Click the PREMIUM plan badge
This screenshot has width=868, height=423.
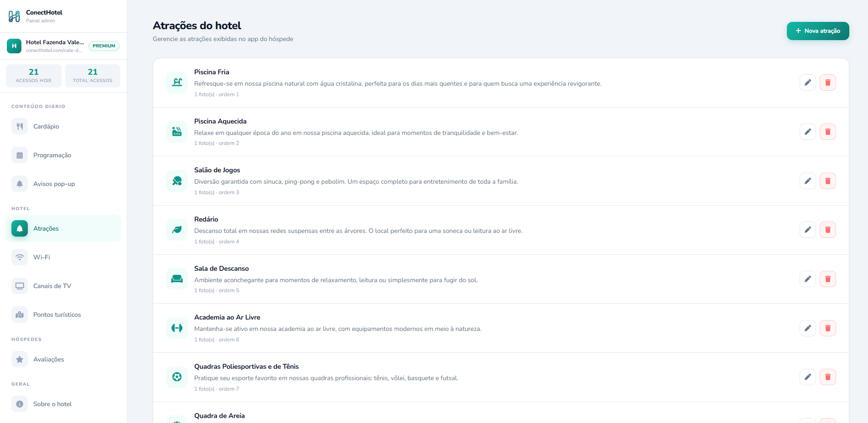coord(104,46)
